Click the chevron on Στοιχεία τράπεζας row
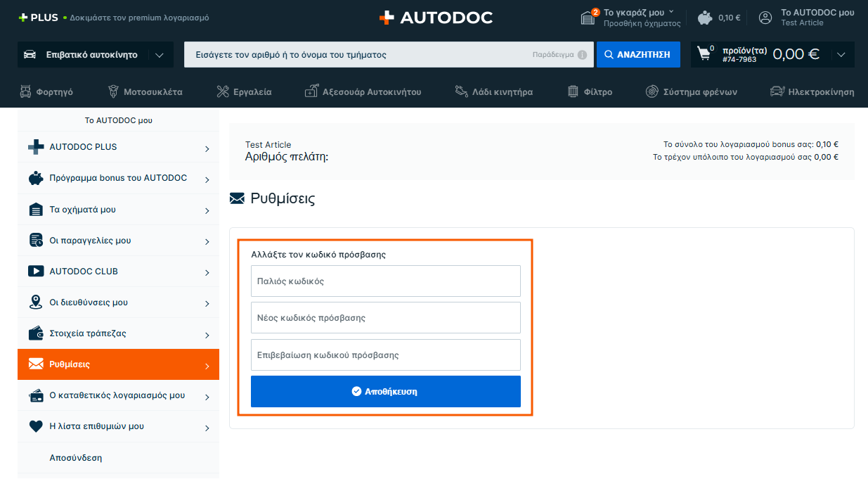868x491 pixels. point(207,335)
